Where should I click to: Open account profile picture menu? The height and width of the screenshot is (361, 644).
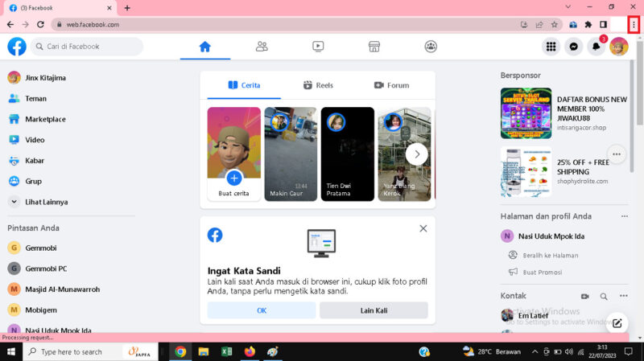pos(619,47)
